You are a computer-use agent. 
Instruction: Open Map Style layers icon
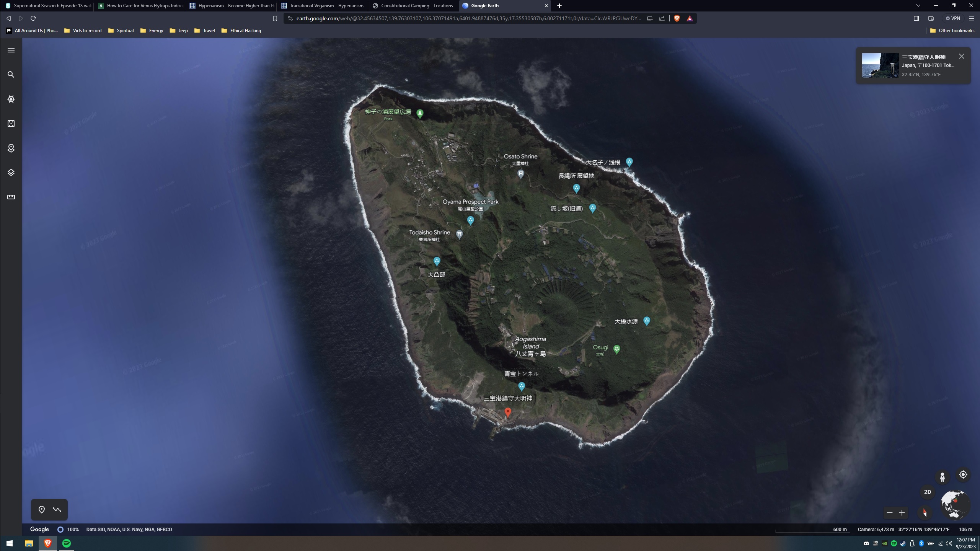(11, 173)
